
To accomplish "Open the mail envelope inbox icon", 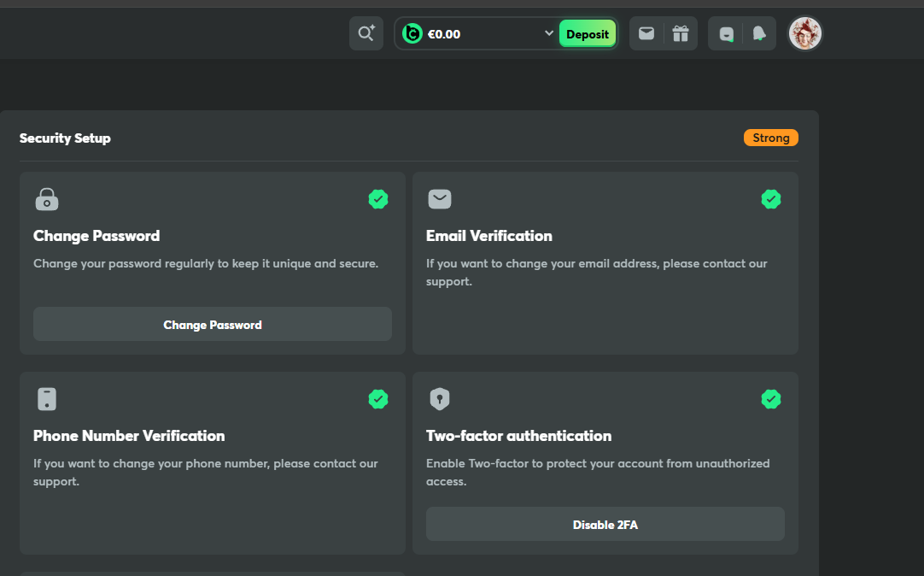I will point(646,33).
